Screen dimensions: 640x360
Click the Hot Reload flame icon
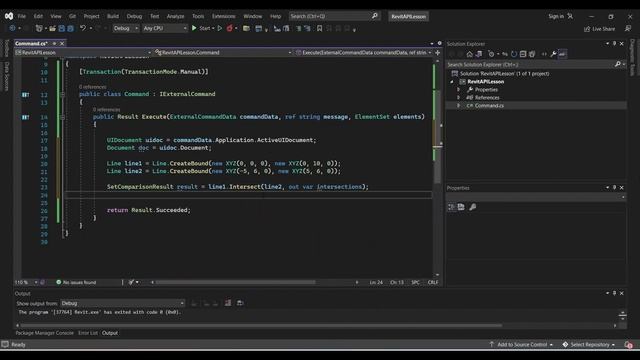229,28
